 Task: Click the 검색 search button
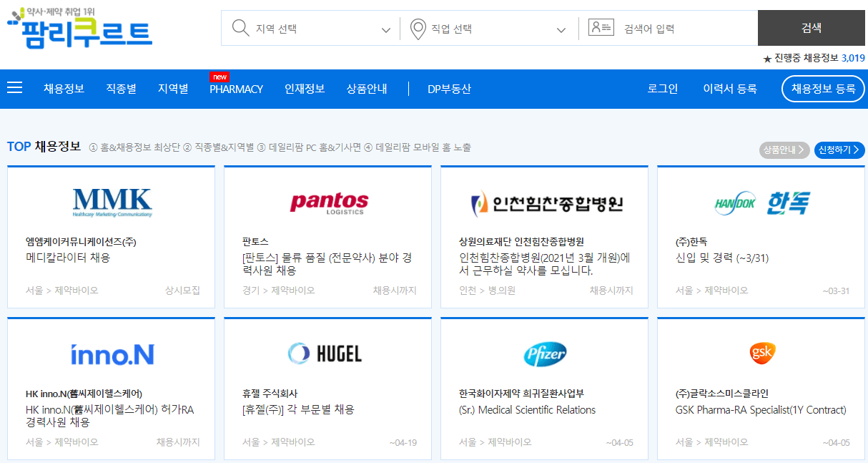coord(812,28)
